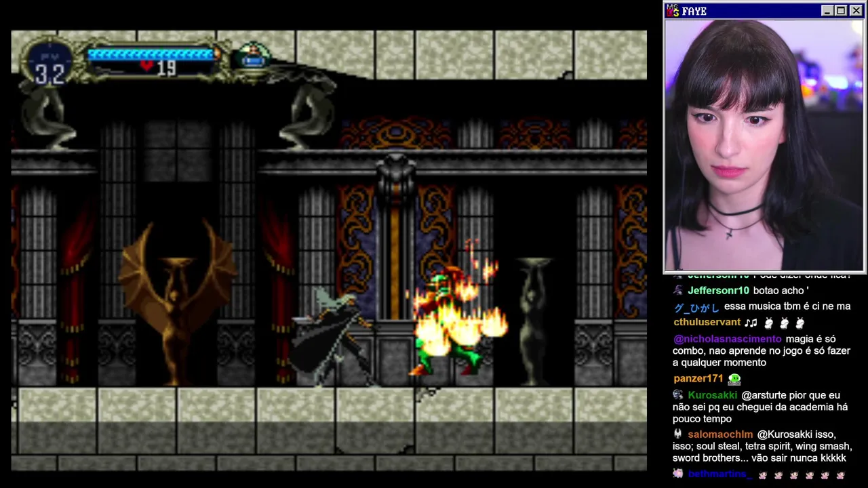Click the badge icon next to bethmartins_
Screen dimensions: 868x488
tap(678, 474)
